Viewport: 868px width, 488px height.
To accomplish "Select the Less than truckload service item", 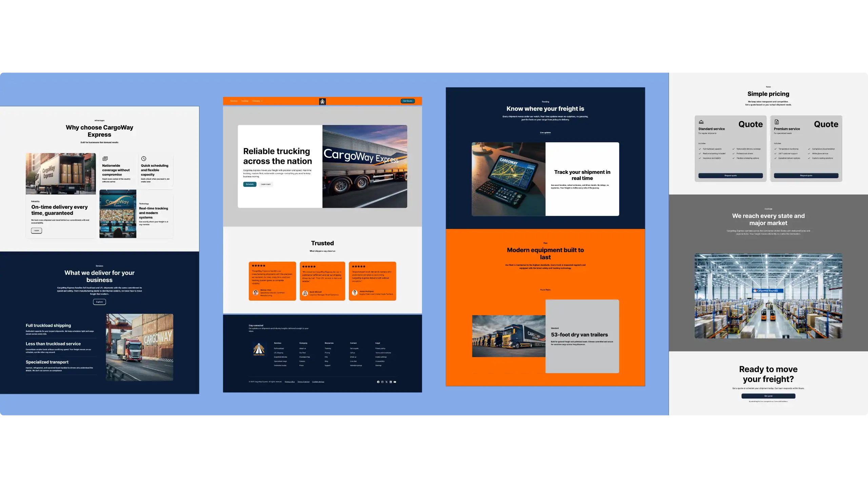I will [61, 347].
